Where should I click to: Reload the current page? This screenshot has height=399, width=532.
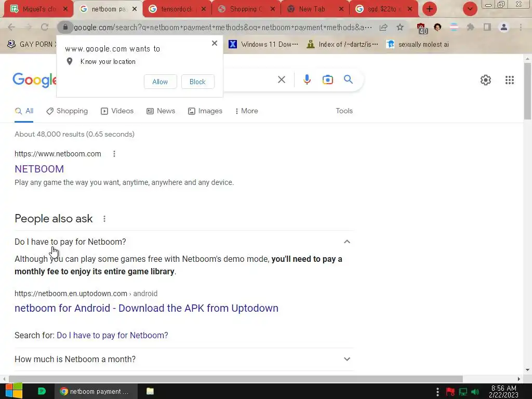pyautogui.click(x=45, y=27)
